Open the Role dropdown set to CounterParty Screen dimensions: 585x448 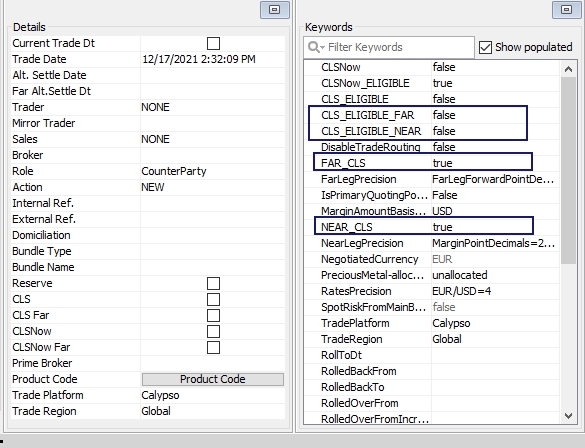pos(213,171)
